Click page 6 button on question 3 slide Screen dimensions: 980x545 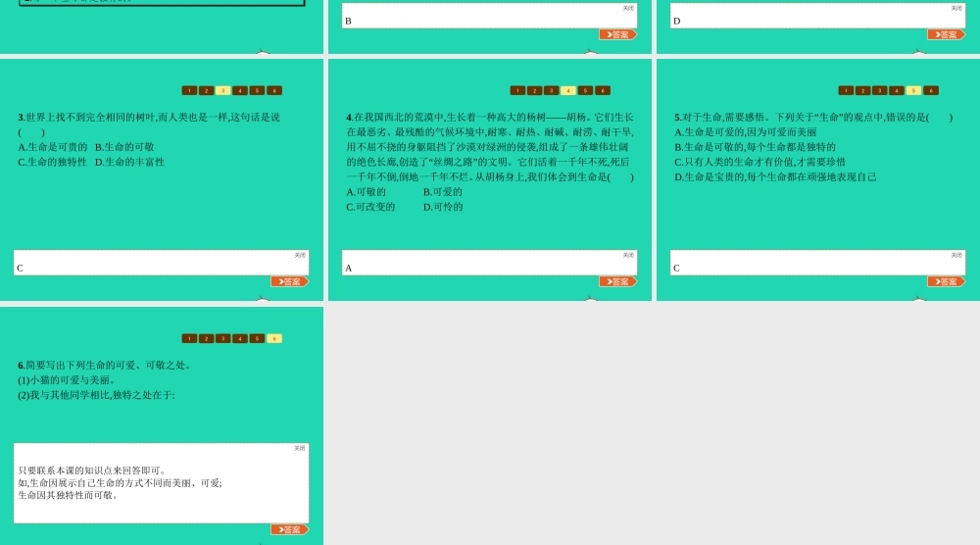click(274, 90)
